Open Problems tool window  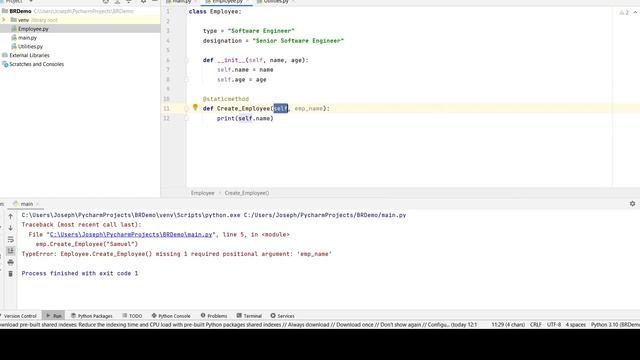[x=214, y=316]
